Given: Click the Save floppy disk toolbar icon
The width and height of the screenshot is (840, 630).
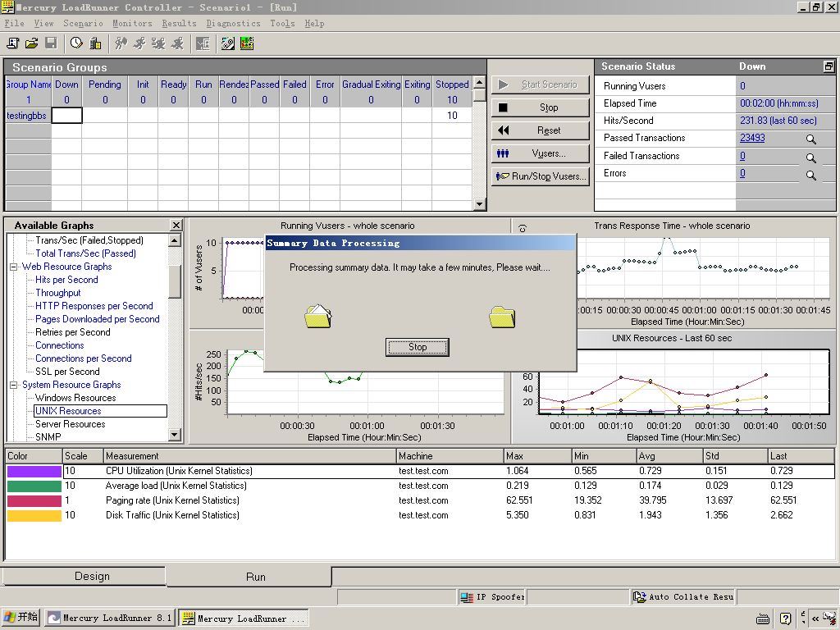Looking at the screenshot, I should coord(51,43).
